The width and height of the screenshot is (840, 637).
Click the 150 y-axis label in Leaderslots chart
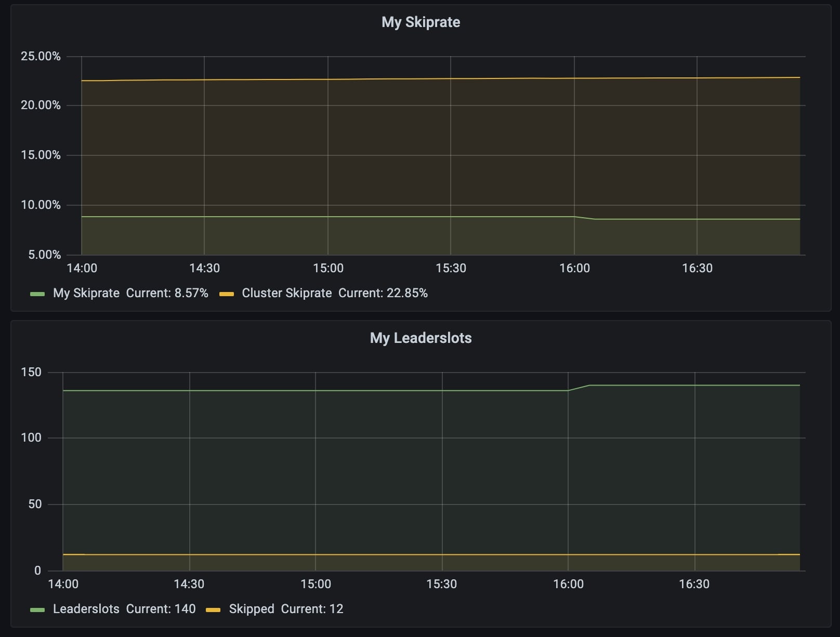[31, 372]
